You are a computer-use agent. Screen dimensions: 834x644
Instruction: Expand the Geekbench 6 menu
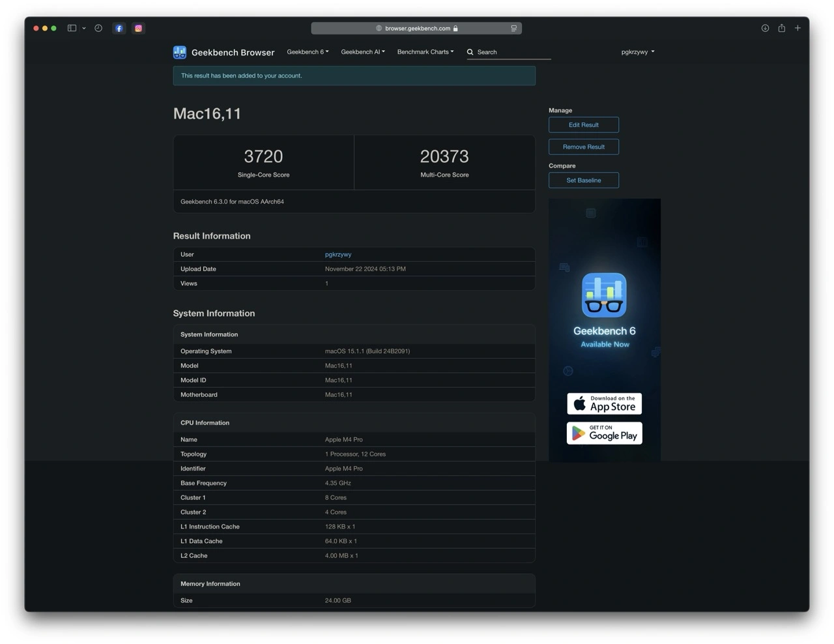coord(308,51)
